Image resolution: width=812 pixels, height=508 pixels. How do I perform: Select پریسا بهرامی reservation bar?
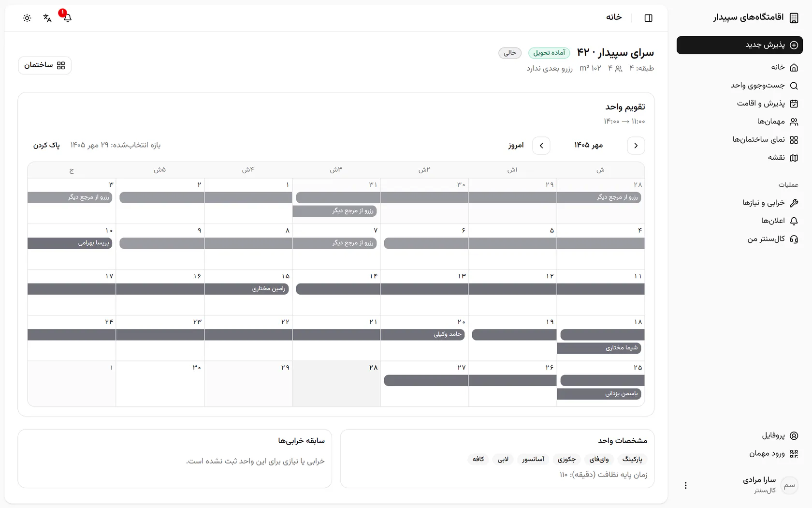(x=70, y=243)
